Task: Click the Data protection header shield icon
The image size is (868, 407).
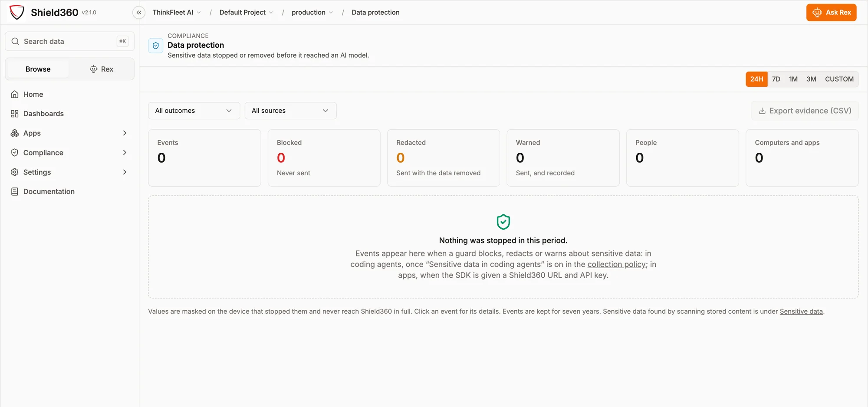Action: (156, 46)
